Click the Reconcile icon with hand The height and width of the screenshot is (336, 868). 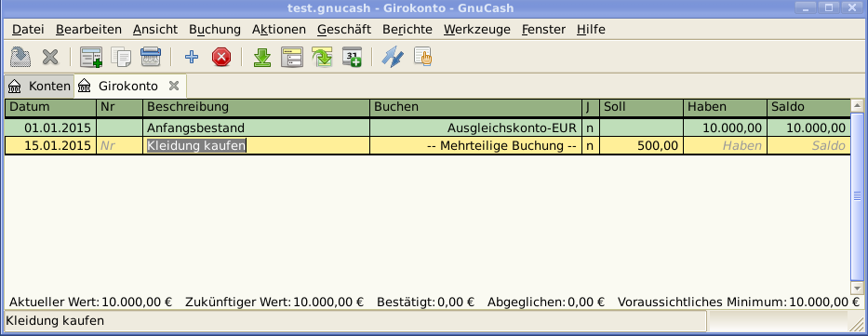tap(422, 57)
